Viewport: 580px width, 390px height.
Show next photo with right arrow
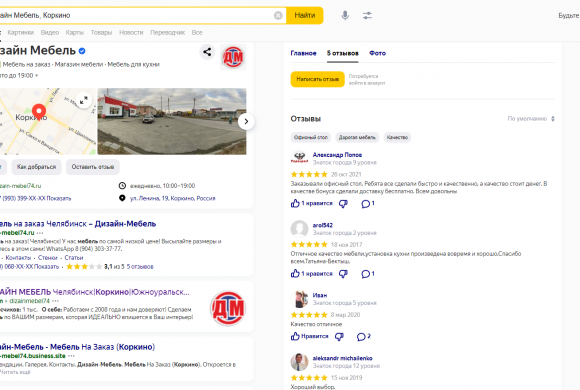point(246,121)
